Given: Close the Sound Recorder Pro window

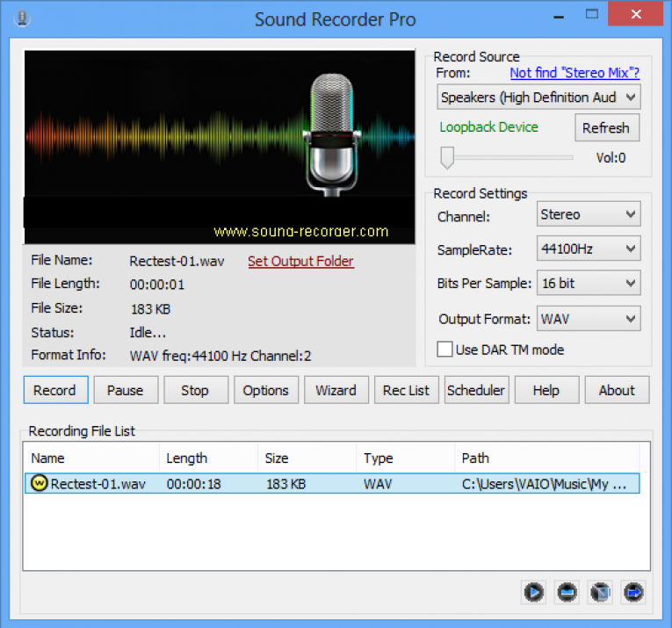Looking at the screenshot, I should point(636,14).
